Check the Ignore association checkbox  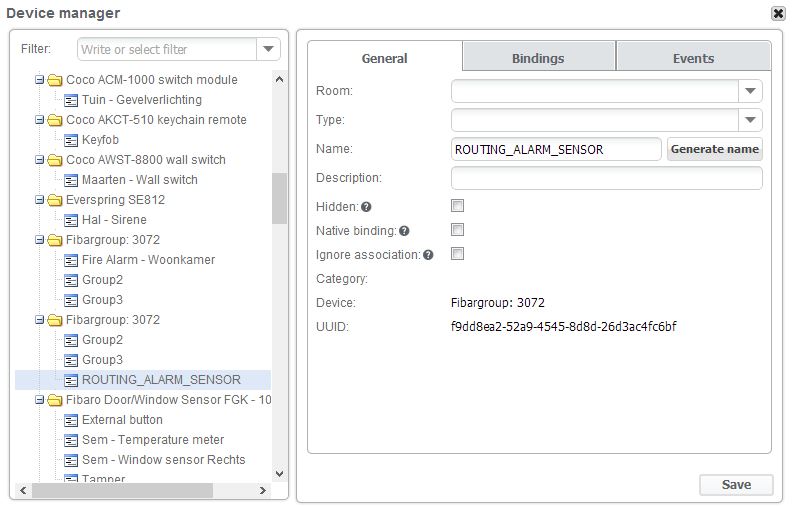pos(458,254)
